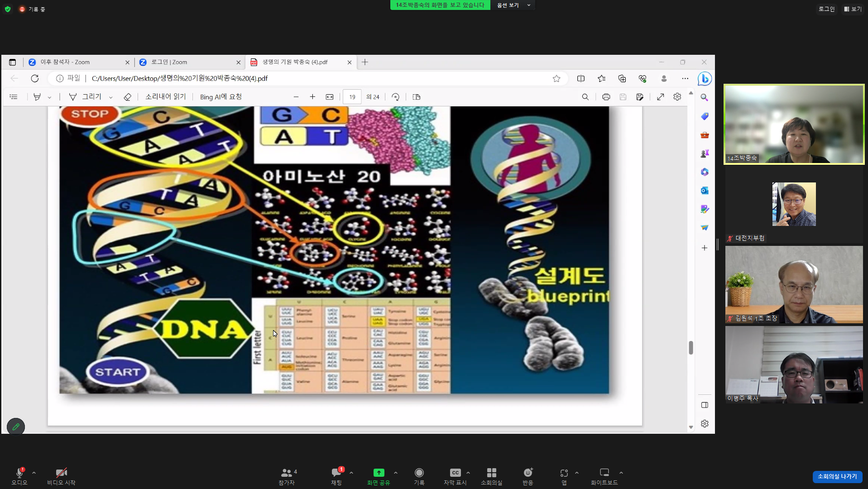Select 김원석 1조 조장 video thumbnail
The image size is (868, 489).
coord(794,284)
